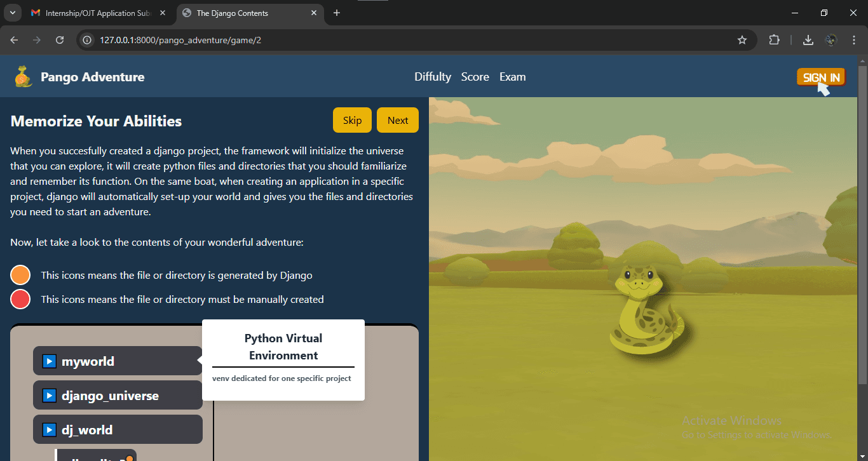
Task: Click the Next button
Action: pos(398,120)
